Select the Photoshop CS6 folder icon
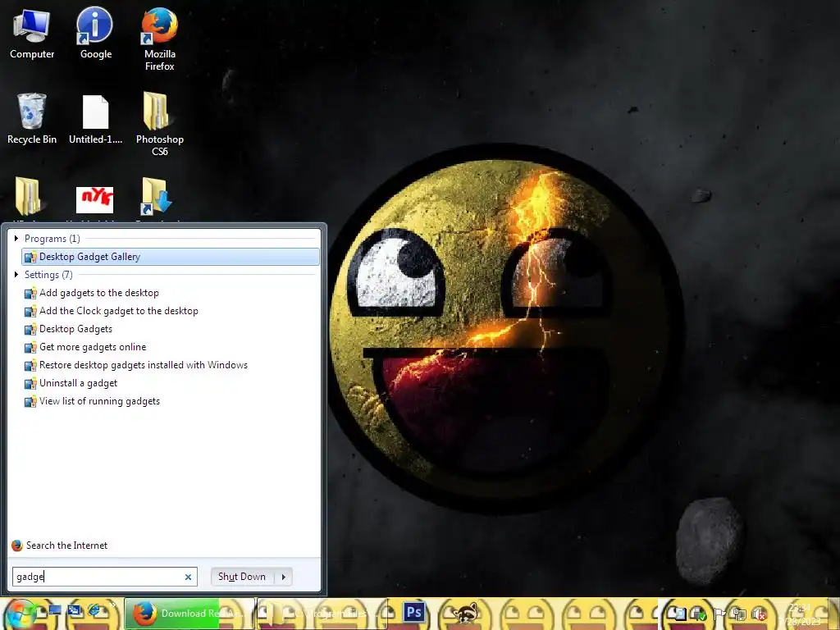The image size is (840, 630). [x=159, y=125]
